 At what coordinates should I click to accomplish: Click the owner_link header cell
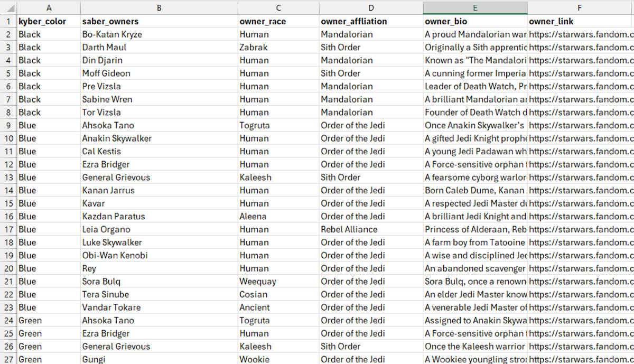(581, 22)
